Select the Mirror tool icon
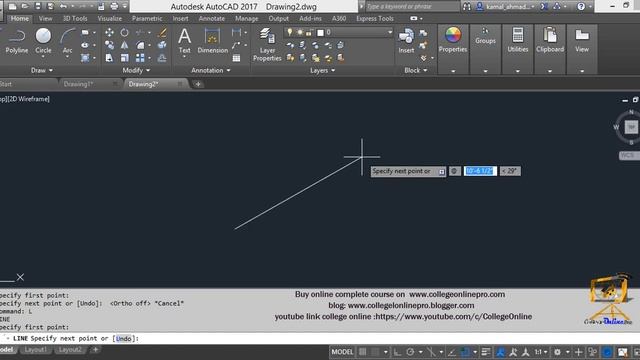The image size is (640, 360). (x=124, y=45)
